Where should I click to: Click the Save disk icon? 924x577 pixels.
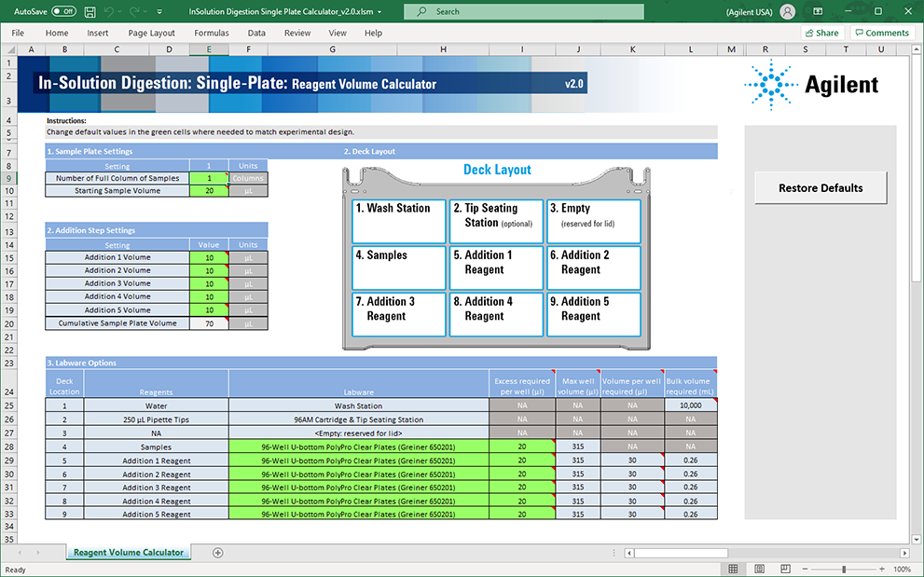[90, 11]
